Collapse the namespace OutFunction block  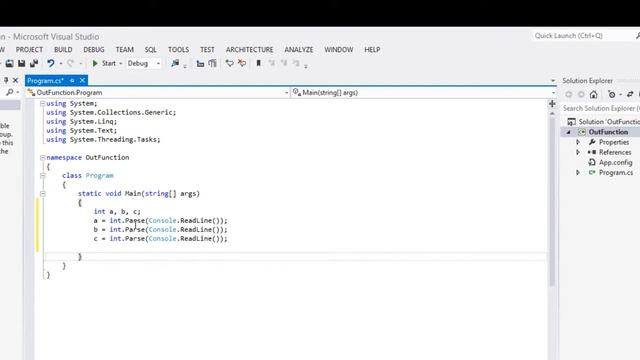(42, 158)
